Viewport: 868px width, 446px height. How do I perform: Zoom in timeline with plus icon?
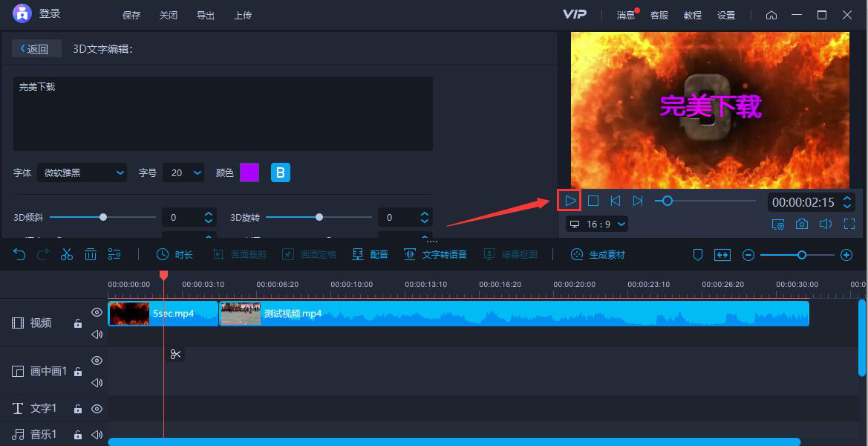846,255
